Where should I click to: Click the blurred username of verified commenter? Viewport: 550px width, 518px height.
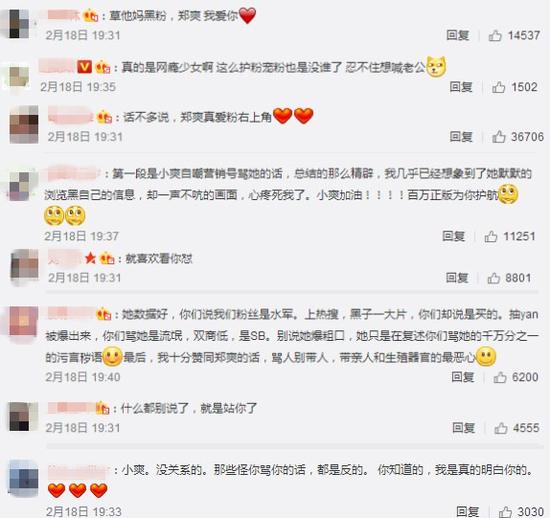[58, 66]
